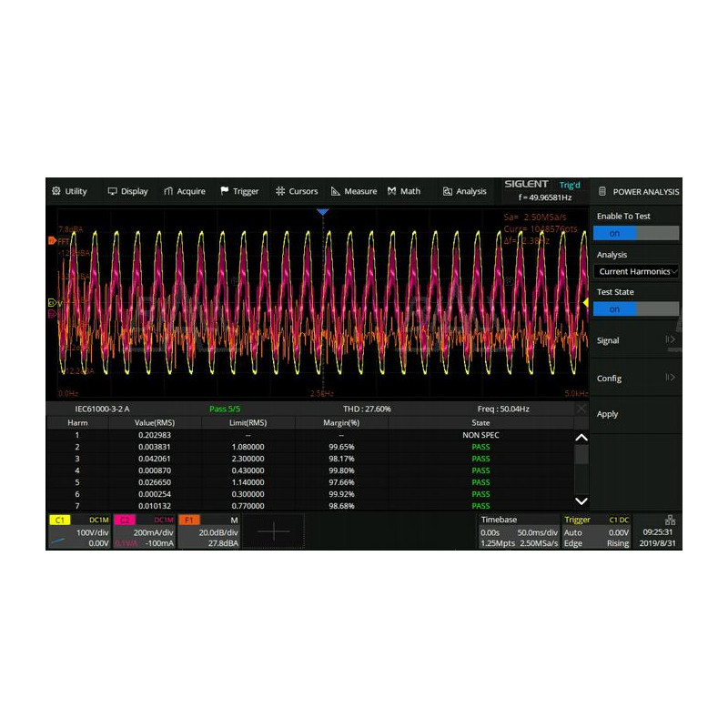Image resolution: width=728 pixels, height=728 pixels.
Task: Toggle the Enable To Test switch
Action: coord(636,233)
